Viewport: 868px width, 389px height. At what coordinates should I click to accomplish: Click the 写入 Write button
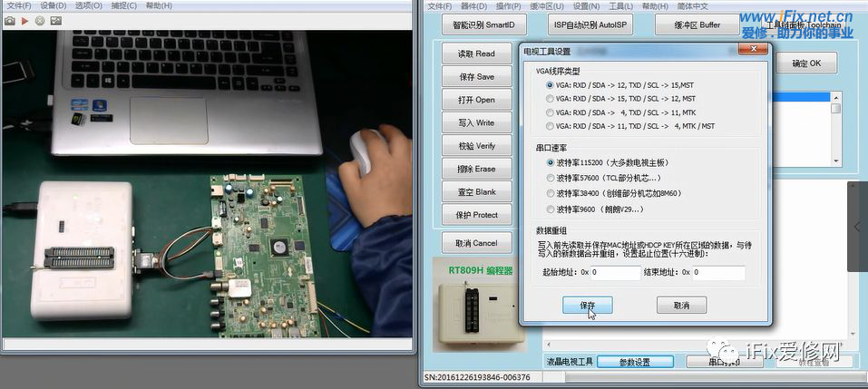pos(476,122)
